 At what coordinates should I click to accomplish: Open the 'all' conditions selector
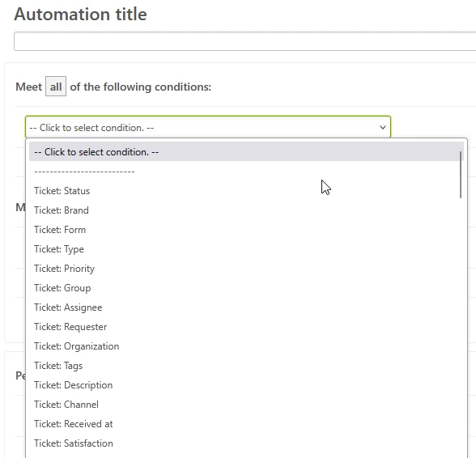(x=56, y=87)
